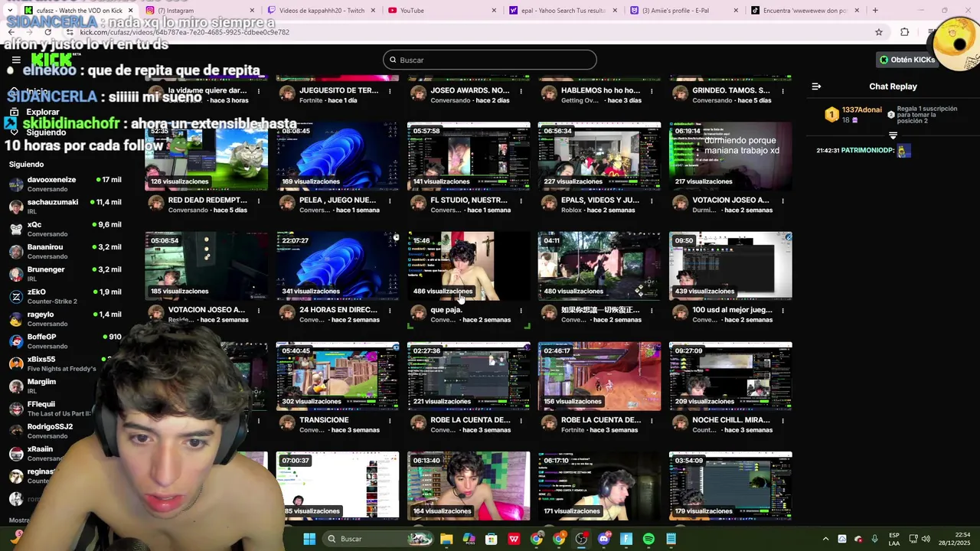Click channel avatar beside HABLEMOS ho ho ho...
Screen dimensions: 980x551
(549, 93)
